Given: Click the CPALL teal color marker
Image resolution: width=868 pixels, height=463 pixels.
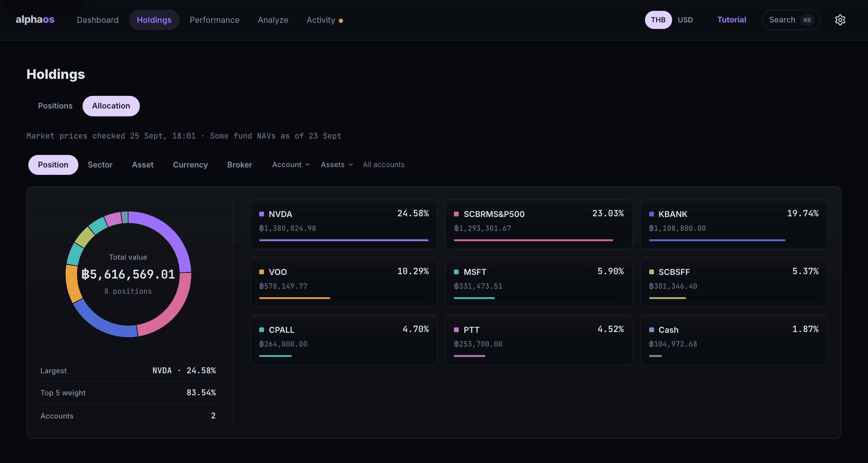Looking at the screenshot, I should point(261,330).
